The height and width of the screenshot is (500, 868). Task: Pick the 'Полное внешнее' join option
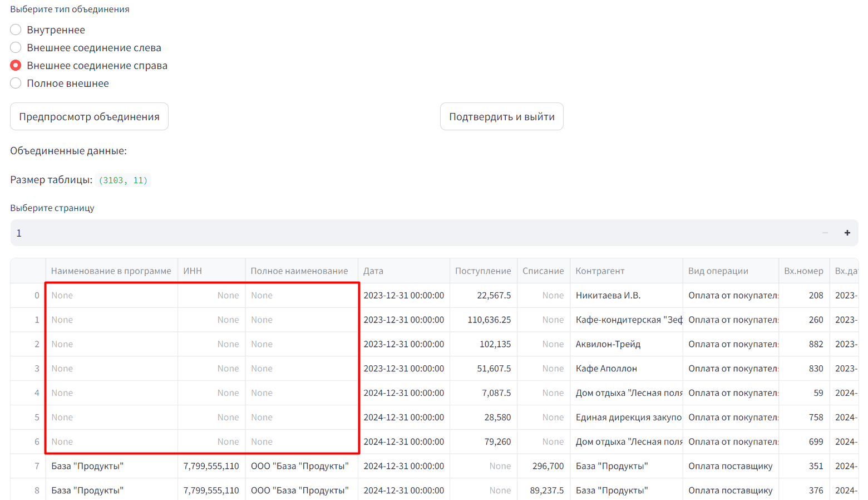16,84
